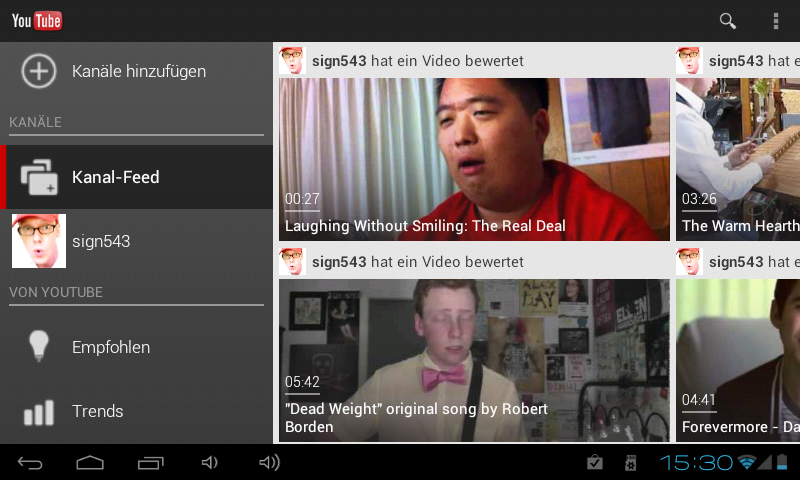Tap sign543 avatar above 'Laughing Without Smiling'

[292, 61]
